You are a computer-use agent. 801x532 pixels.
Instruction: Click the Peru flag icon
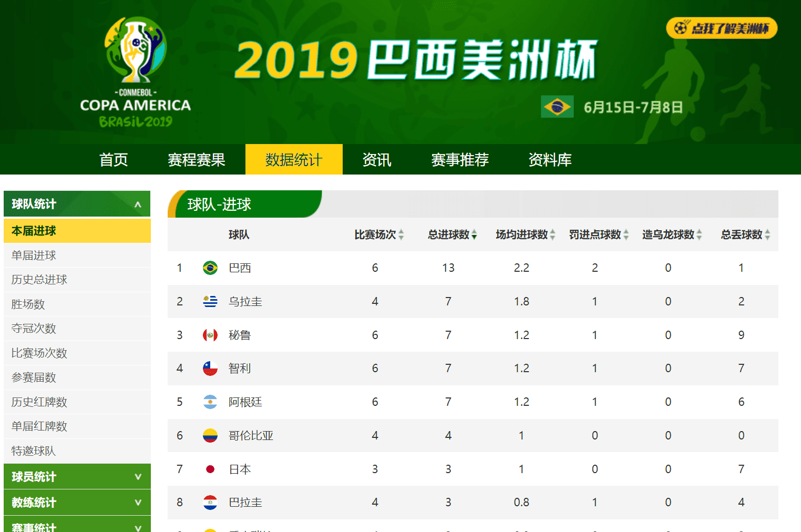pyautogui.click(x=210, y=335)
